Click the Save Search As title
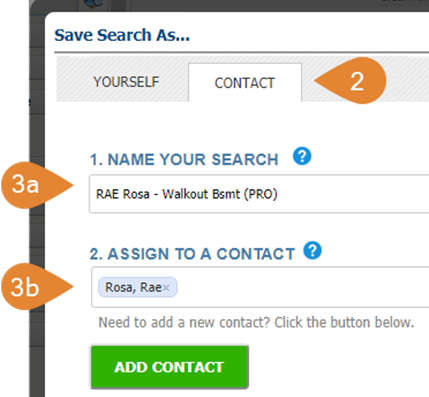This screenshot has height=397, width=429. (x=122, y=35)
